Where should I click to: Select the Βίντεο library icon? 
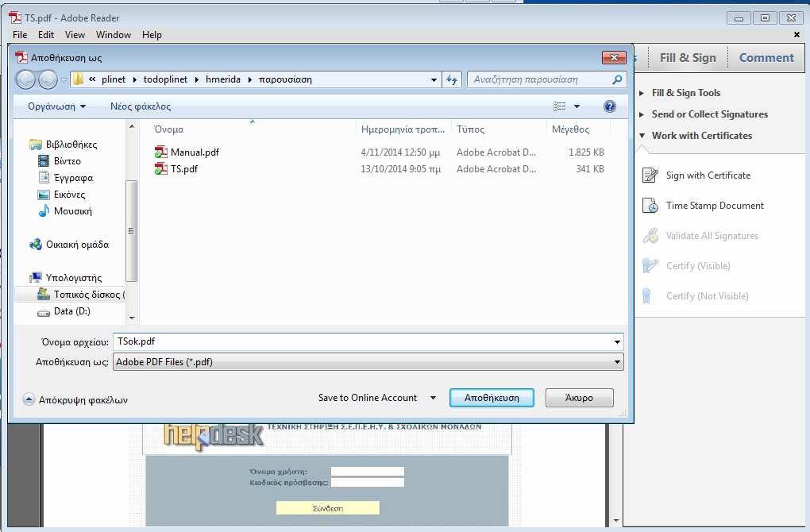click(44, 160)
